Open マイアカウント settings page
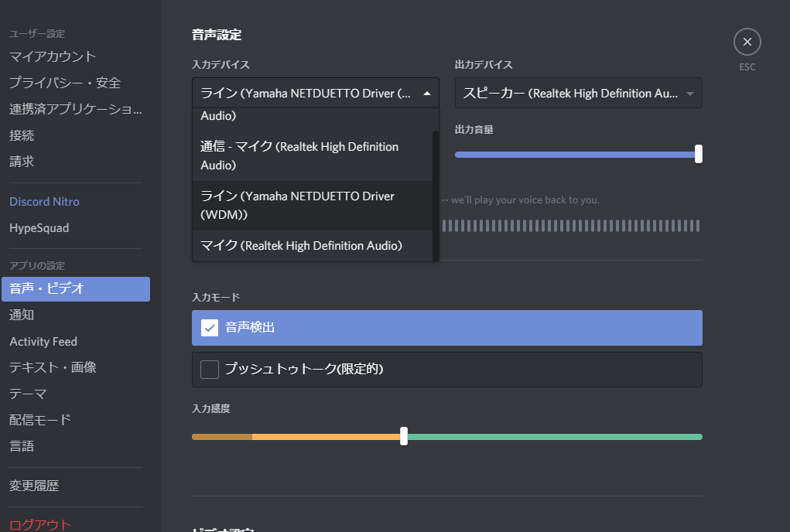Image resolution: width=790 pixels, height=532 pixels. click(x=53, y=56)
